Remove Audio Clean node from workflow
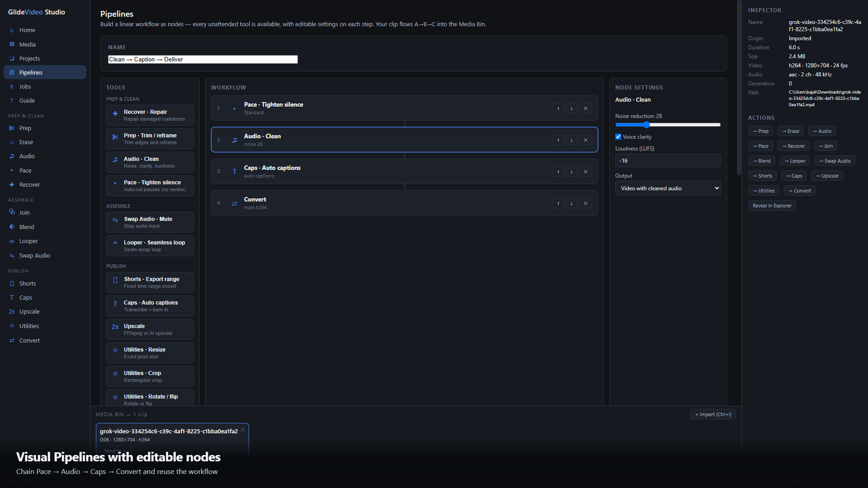Screen dimensions: 868x488 click(585, 140)
